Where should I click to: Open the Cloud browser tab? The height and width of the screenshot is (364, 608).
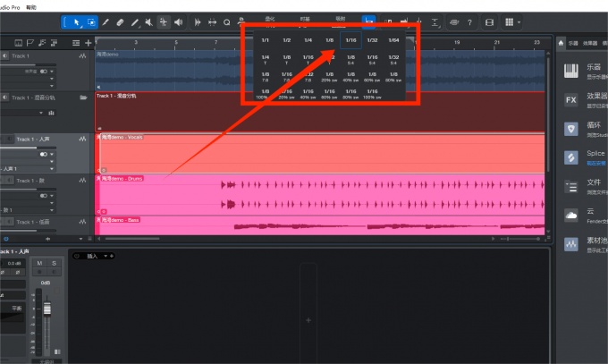pyautogui.click(x=570, y=216)
